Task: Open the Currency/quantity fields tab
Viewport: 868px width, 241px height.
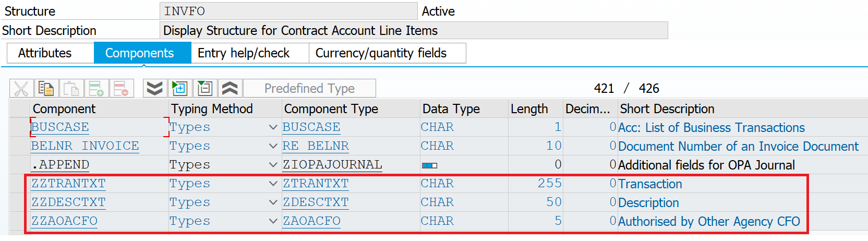Action: click(x=381, y=53)
